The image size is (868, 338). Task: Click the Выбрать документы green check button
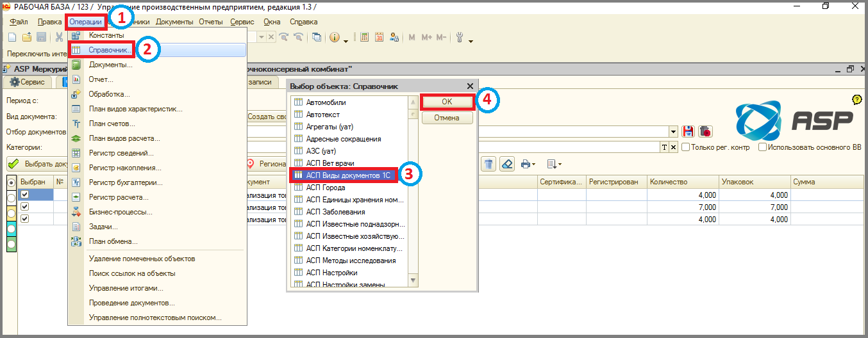point(36,164)
